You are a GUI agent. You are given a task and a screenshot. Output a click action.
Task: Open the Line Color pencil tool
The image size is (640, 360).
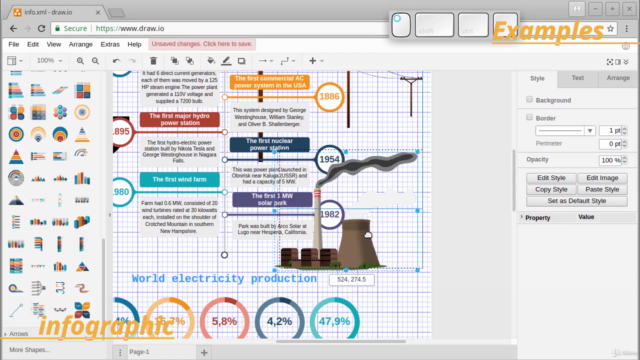[226, 61]
